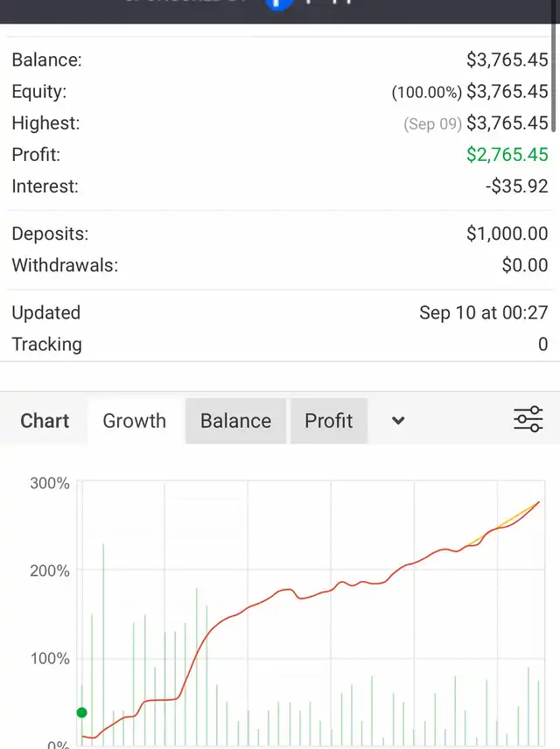The height and width of the screenshot is (749, 560).
Task: Click the Interest value -$35.92
Action: click(x=516, y=186)
